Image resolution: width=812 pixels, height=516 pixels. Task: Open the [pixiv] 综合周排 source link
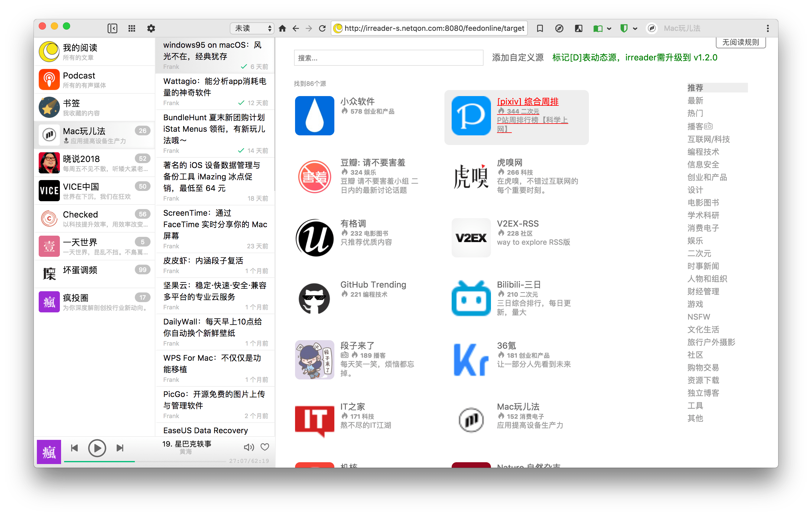(x=528, y=102)
